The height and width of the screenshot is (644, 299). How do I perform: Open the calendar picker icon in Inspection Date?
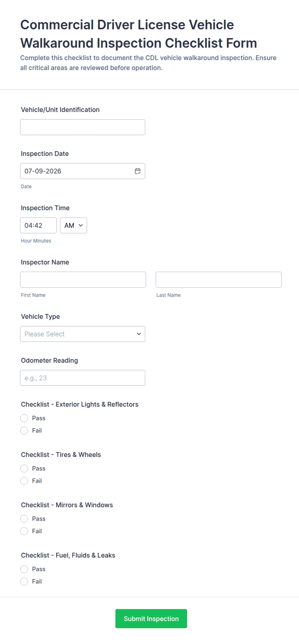138,171
